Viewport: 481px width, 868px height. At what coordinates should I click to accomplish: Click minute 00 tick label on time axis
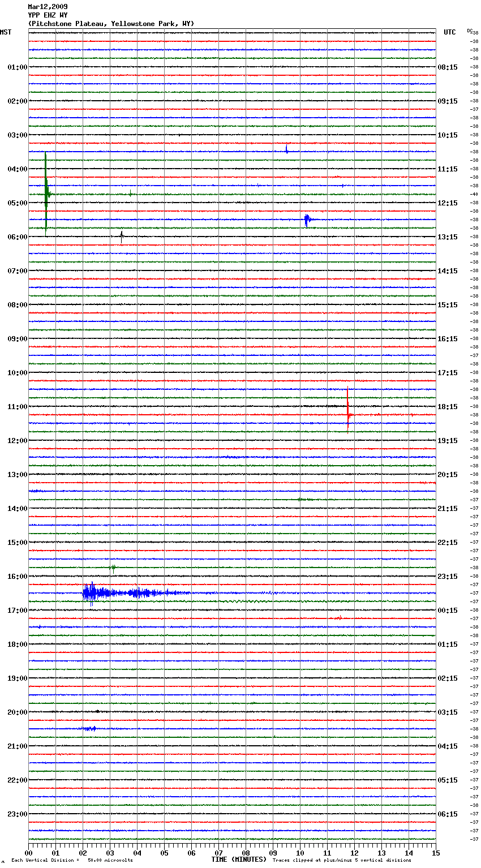click(28, 853)
